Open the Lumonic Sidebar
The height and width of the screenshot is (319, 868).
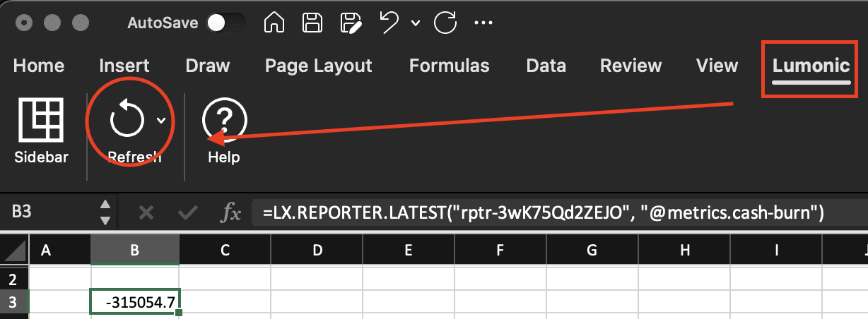41,132
